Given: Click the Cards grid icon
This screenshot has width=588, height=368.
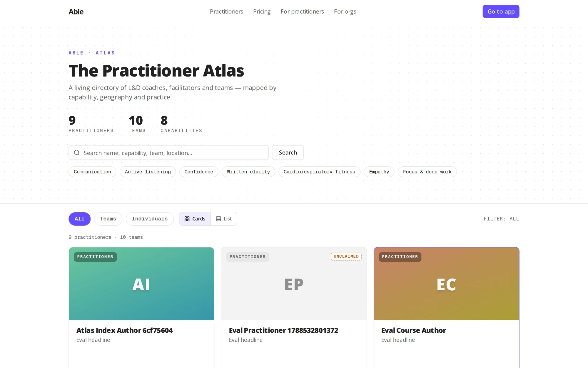Looking at the screenshot, I should coord(187,219).
